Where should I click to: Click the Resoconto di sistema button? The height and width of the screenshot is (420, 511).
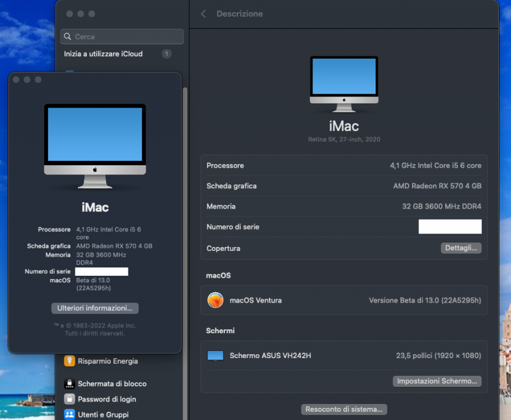tap(344, 409)
